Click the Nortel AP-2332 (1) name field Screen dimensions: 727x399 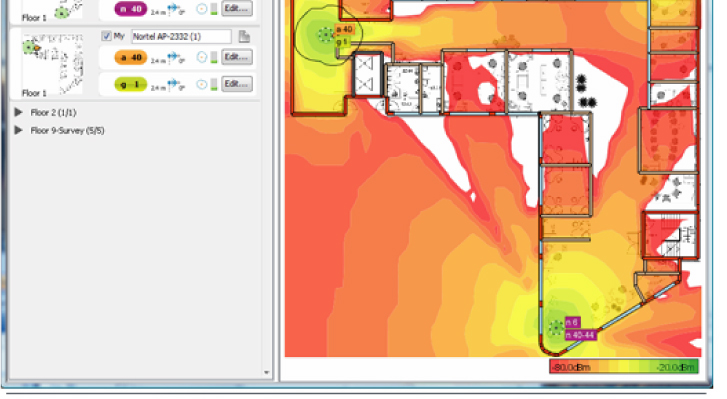tap(181, 37)
